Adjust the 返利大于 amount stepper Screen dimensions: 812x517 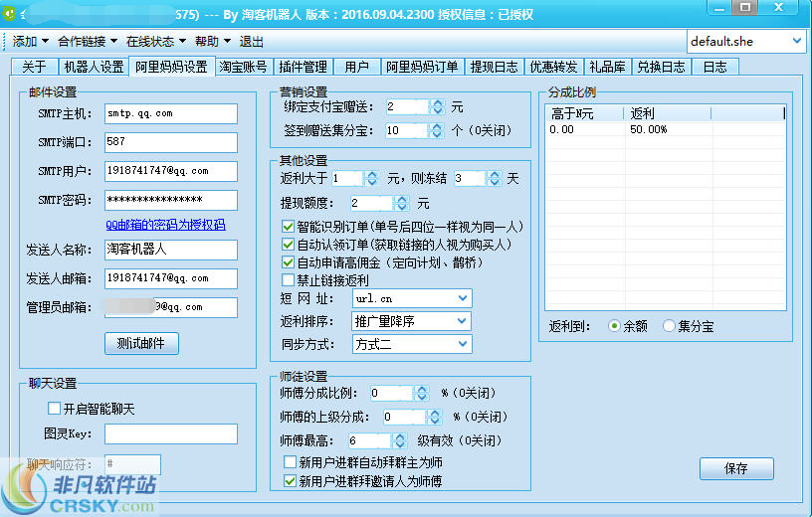click(371, 179)
